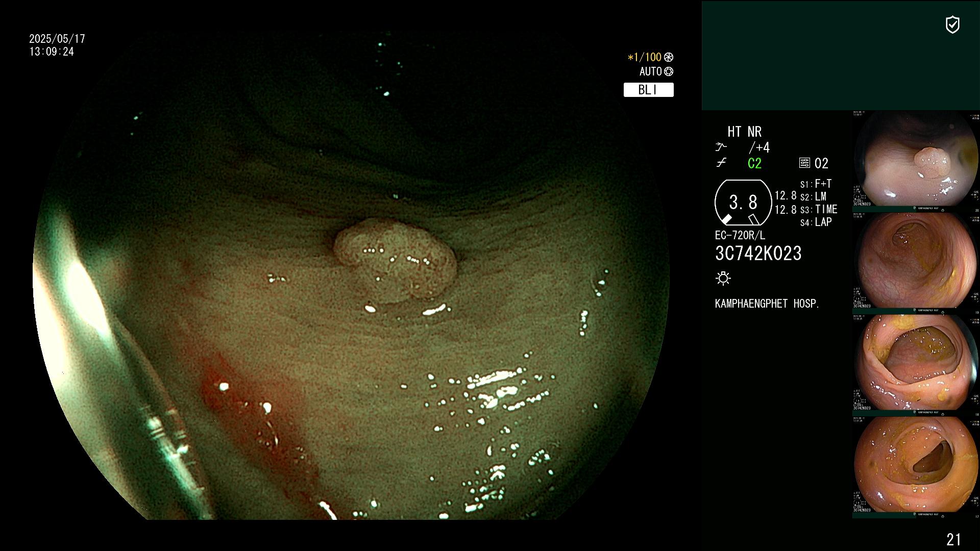980x551 pixels.
Task: Click the light source lamp icon
Action: [723, 278]
